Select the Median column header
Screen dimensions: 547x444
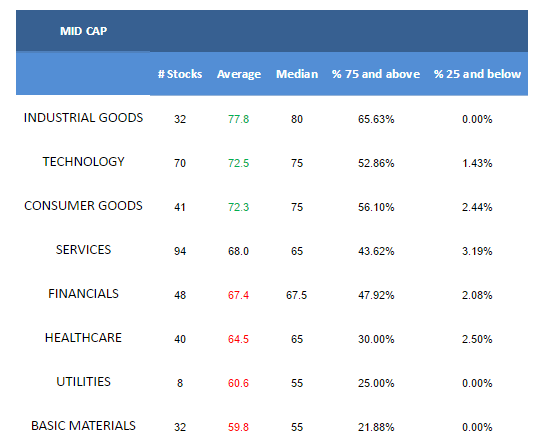point(297,74)
